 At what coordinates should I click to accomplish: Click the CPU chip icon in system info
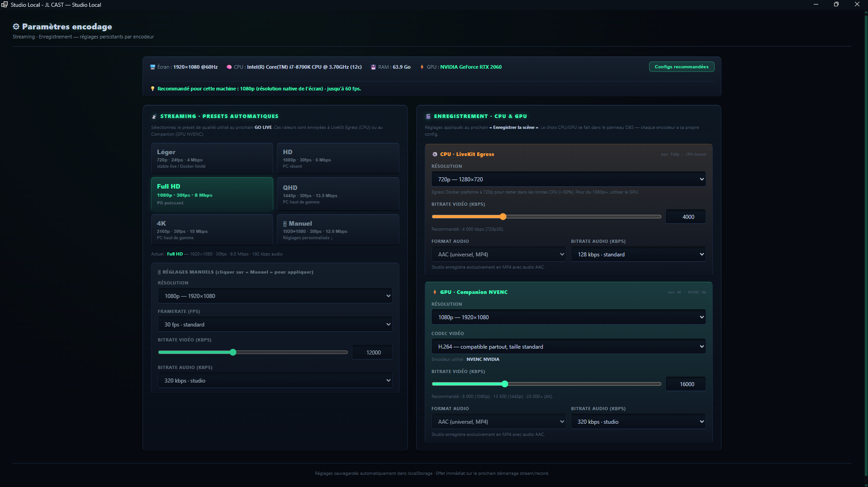[229, 67]
